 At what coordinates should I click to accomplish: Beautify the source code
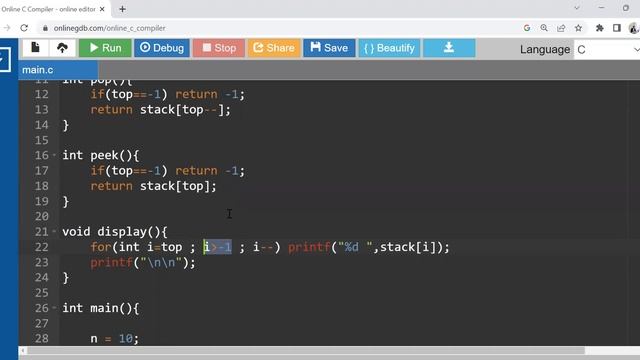coord(389,48)
